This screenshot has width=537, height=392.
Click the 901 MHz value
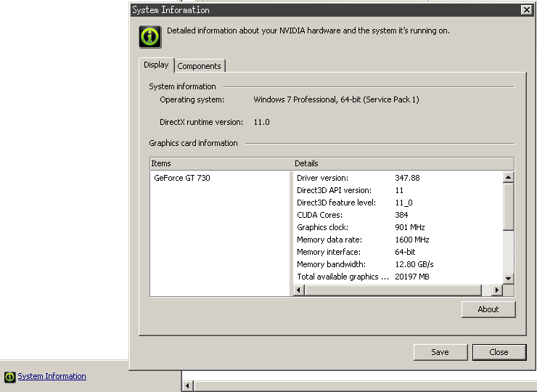click(409, 227)
